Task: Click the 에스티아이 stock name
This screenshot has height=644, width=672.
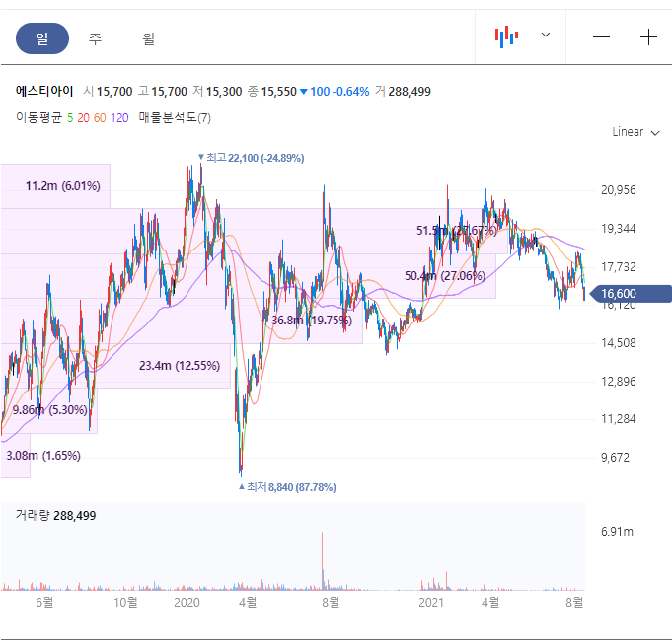Action: [44, 91]
